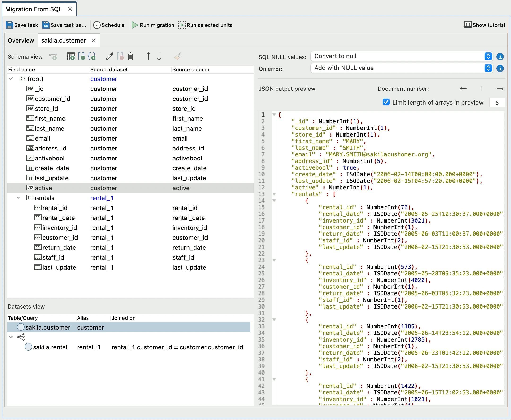Click the add array icon
The width and height of the screenshot is (511, 420).
(82, 56)
